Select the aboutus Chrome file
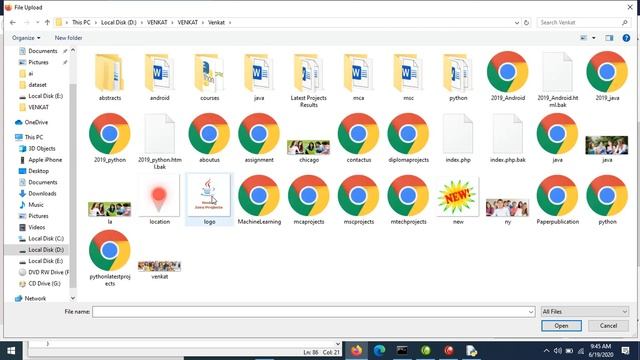This screenshot has width=640, height=360. point(209,138)
